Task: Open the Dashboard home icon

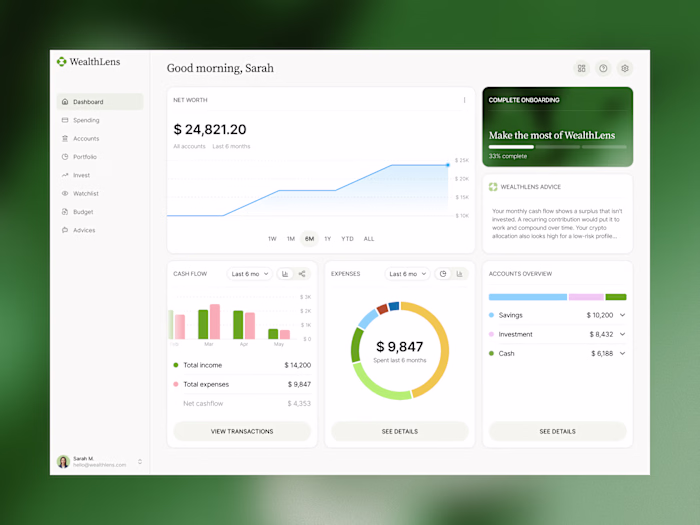Action: (x=65, y=102)
